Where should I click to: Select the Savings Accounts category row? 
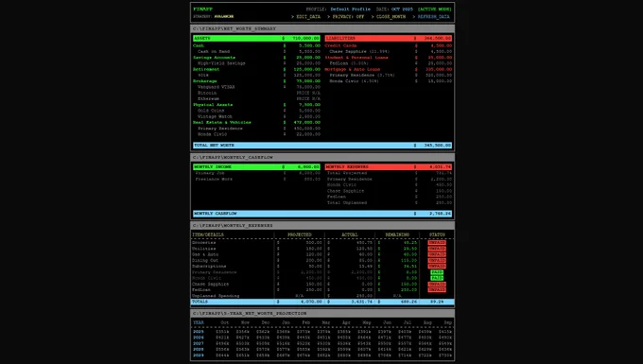(x=256, y=58)
